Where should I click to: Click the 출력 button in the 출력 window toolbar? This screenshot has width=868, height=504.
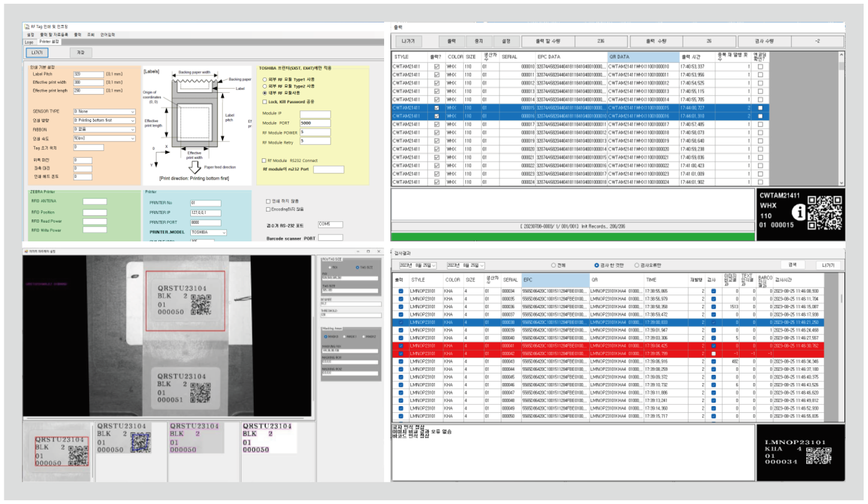[x=451, y=41]
